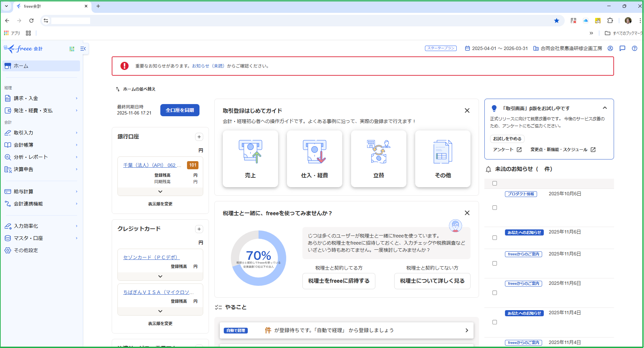Add a bank account with plus icon
Viewport: 644px width, 348px height.
coord(199,137)
